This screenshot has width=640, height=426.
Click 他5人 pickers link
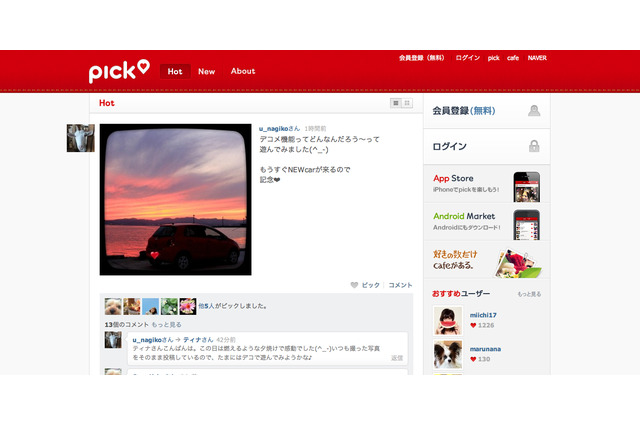[x=206, y=306]
